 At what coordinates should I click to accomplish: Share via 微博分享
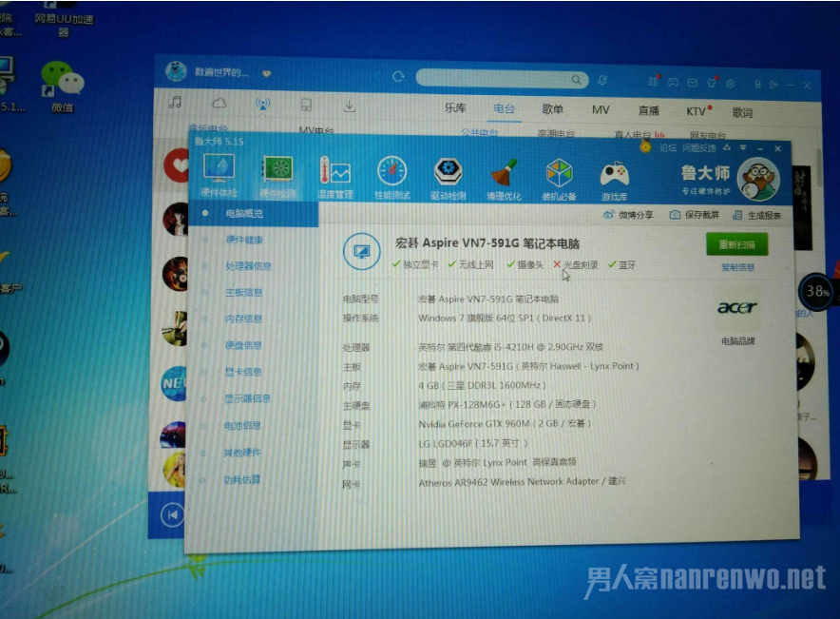[628, 215]
